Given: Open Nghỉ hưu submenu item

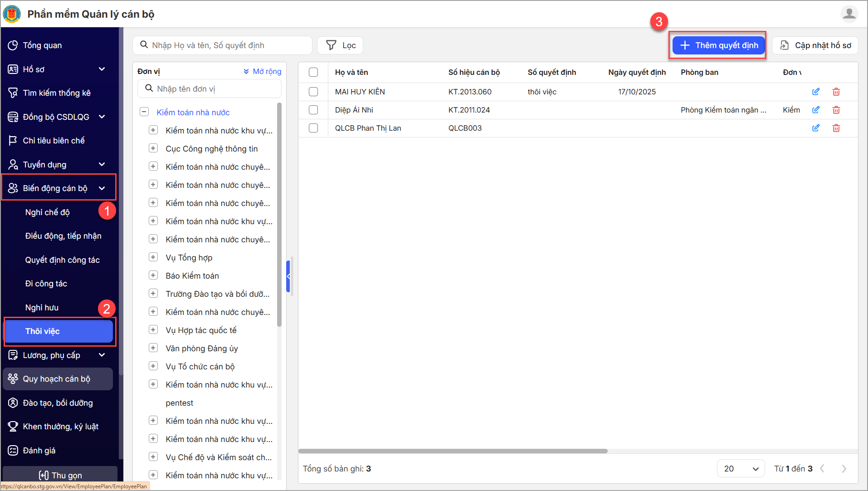Looking at the screenshot, I should [x=42, y=308].
